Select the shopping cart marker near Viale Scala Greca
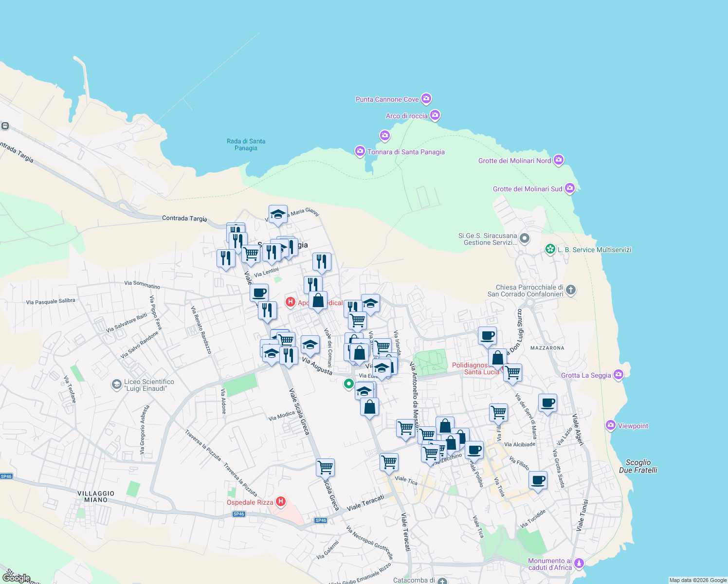 click(x=325, y=467)
